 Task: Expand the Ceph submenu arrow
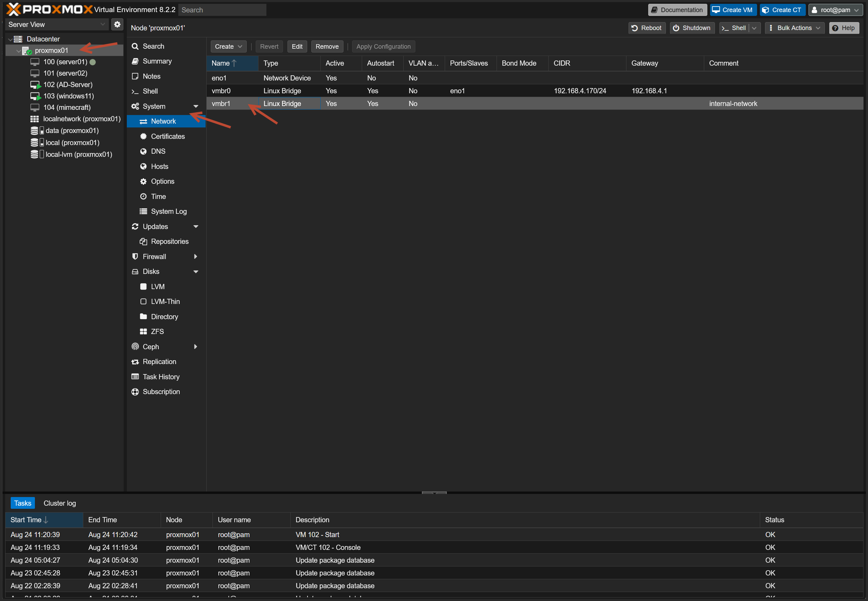196,346
